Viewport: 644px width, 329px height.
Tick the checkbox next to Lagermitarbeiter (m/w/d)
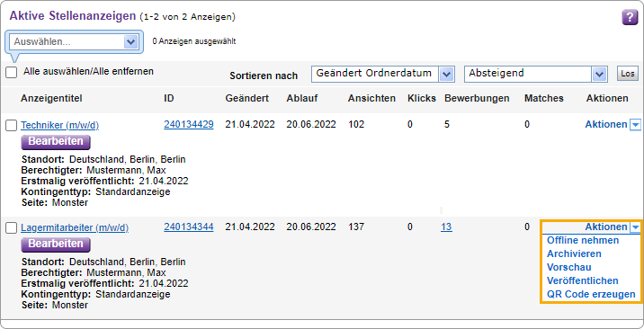tap(12, 228)
